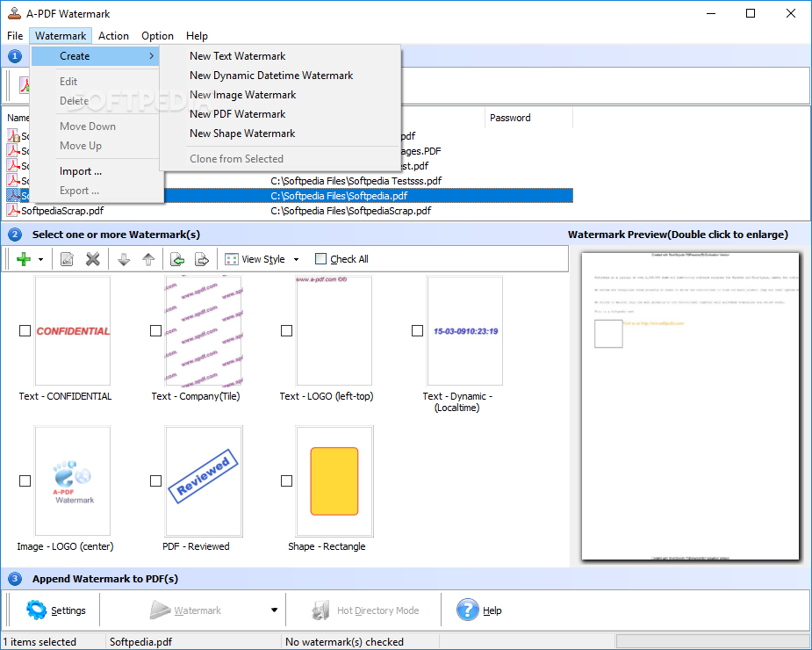
Task: Select the SoftpediaScrap.pdf file row
Action: (289, 211)
